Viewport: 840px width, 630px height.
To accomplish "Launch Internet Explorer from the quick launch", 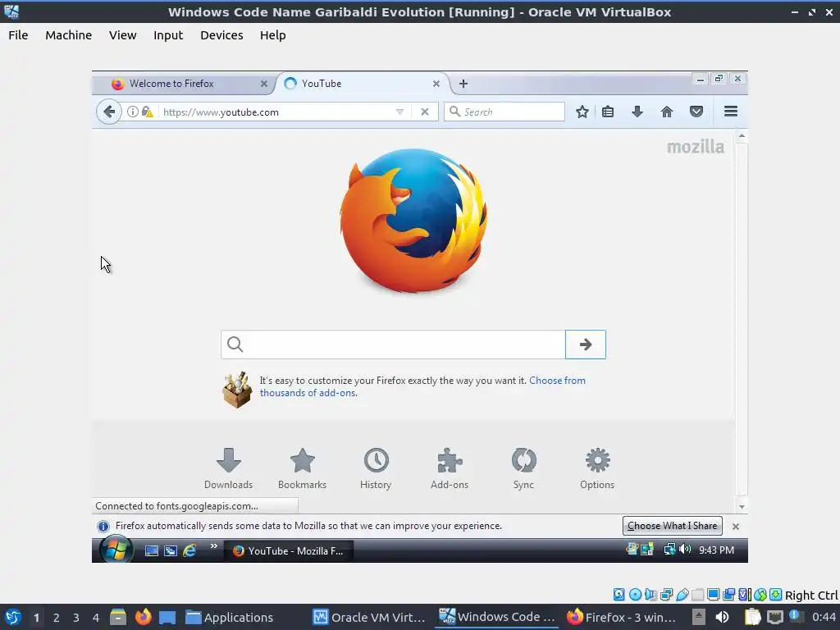I will (x=189, y=550).
